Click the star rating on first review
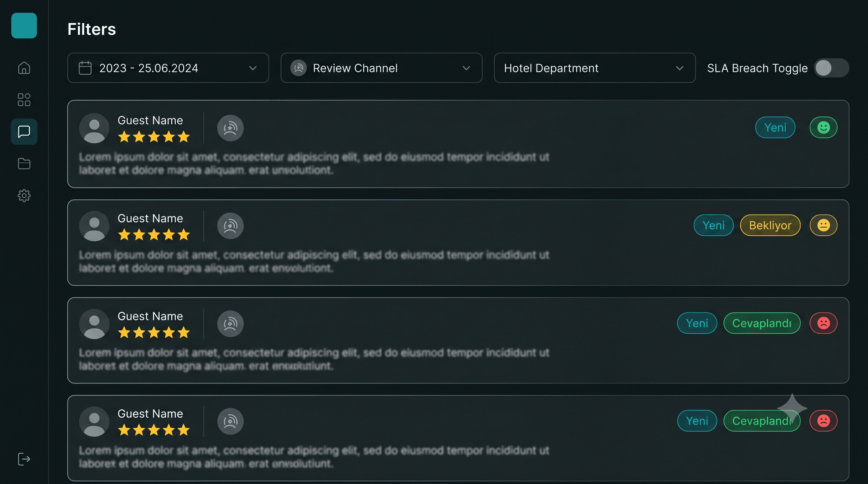The image size is (868, 484). click(x=154, y=137)
